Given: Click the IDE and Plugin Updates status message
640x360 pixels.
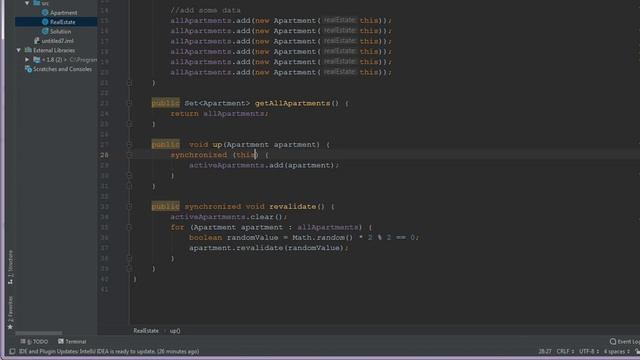Looking at the screenshot, I should click(x=109, y=351).
